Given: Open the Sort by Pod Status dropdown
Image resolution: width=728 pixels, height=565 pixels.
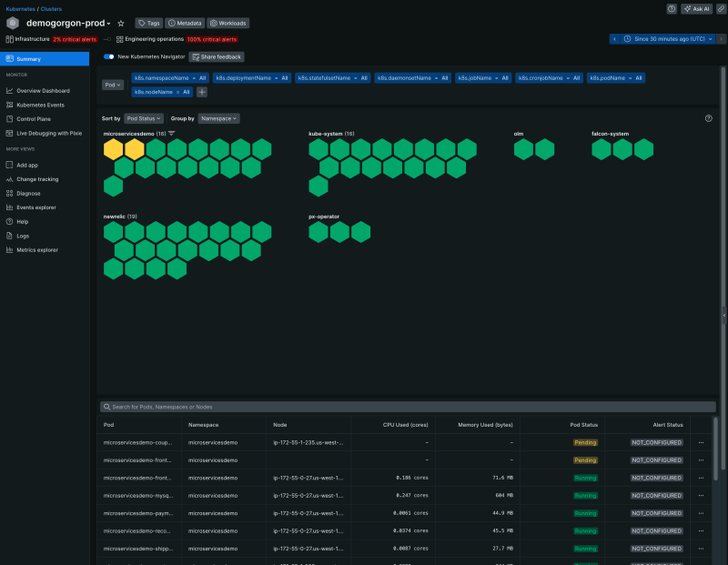Looking at the screenshot, I should (144, 118).
